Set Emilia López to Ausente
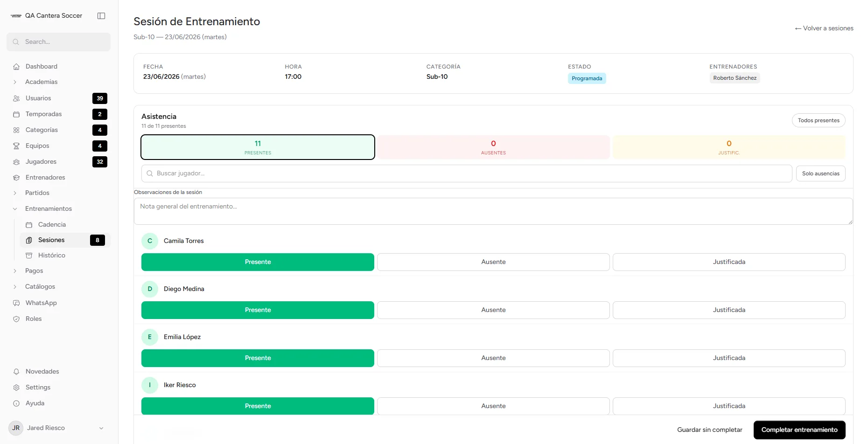 tap(493, 358)
